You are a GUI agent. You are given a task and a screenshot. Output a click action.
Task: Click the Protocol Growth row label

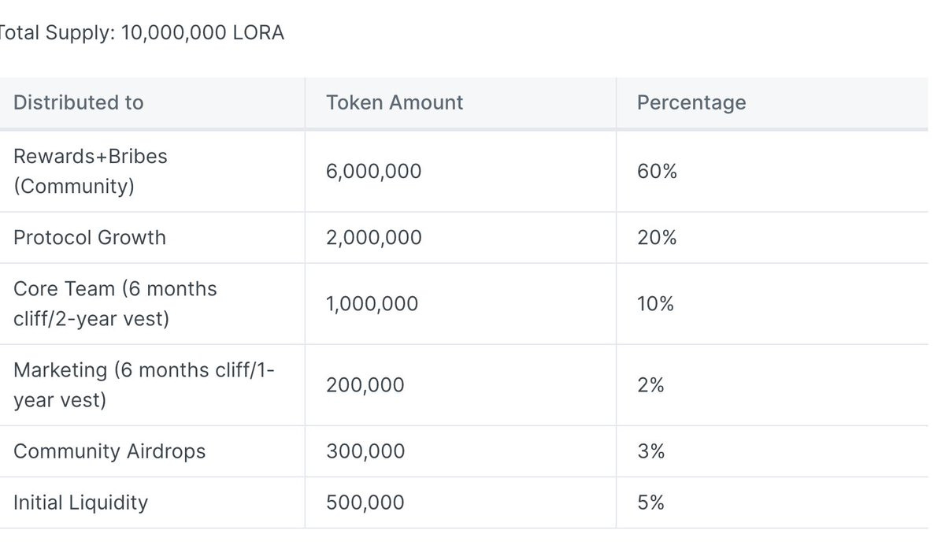[x=90, y=238]
